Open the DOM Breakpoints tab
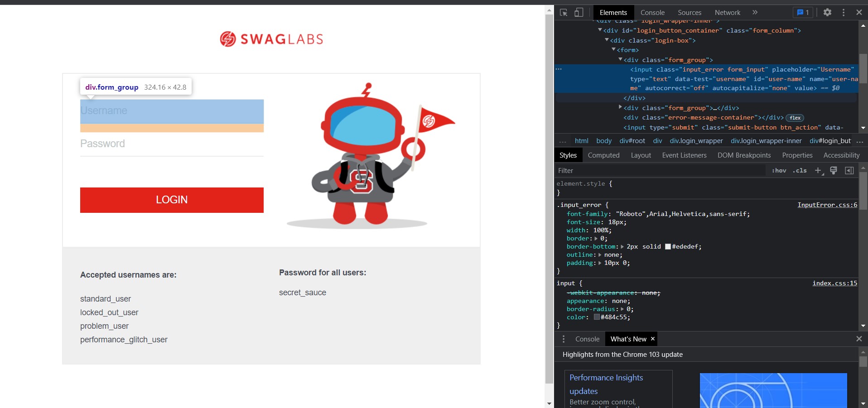The width and height of the screenshot is (868, 408). tap(744, 155)
